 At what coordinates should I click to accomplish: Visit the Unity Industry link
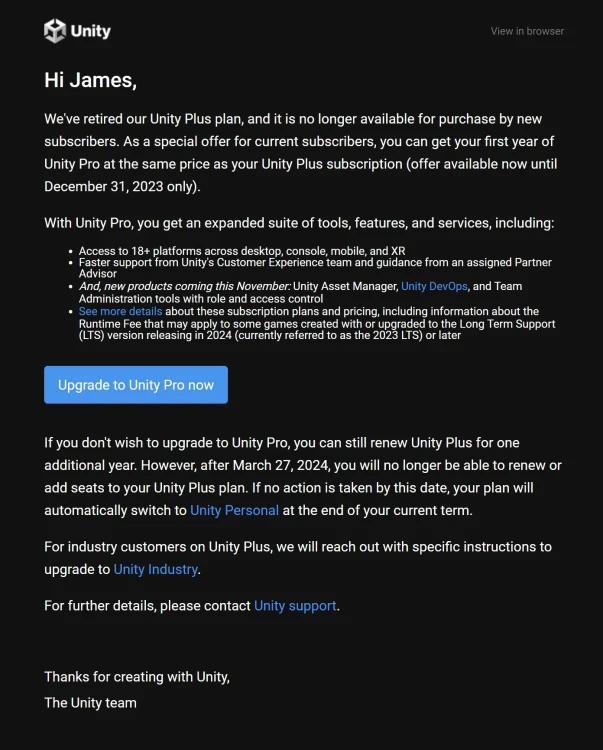(x=155, y=569)
